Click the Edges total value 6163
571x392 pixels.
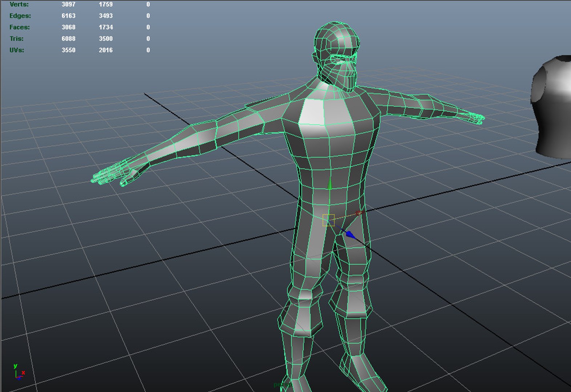[68, 16]
